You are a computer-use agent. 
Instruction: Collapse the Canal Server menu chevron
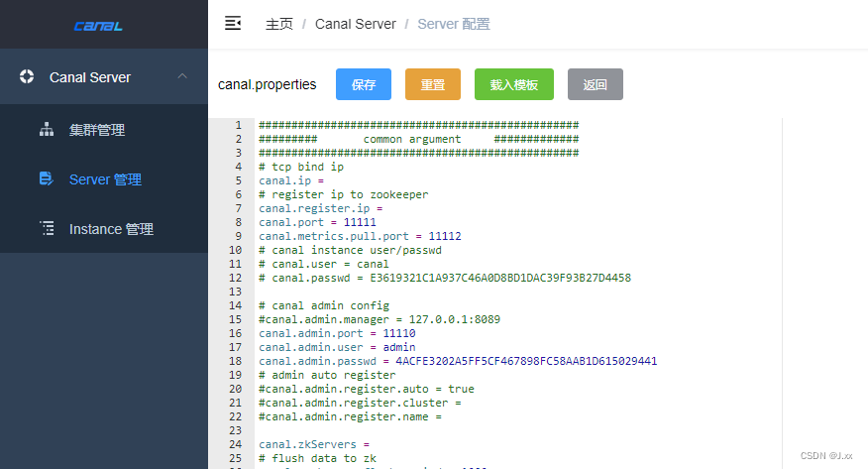(x=182, y=76)
